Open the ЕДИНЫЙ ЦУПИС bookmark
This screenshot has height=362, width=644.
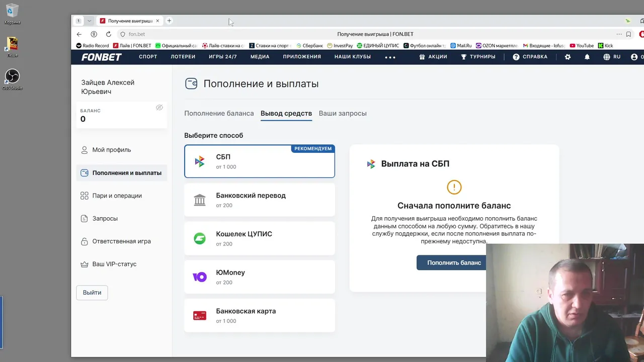[x=378, y=46]
